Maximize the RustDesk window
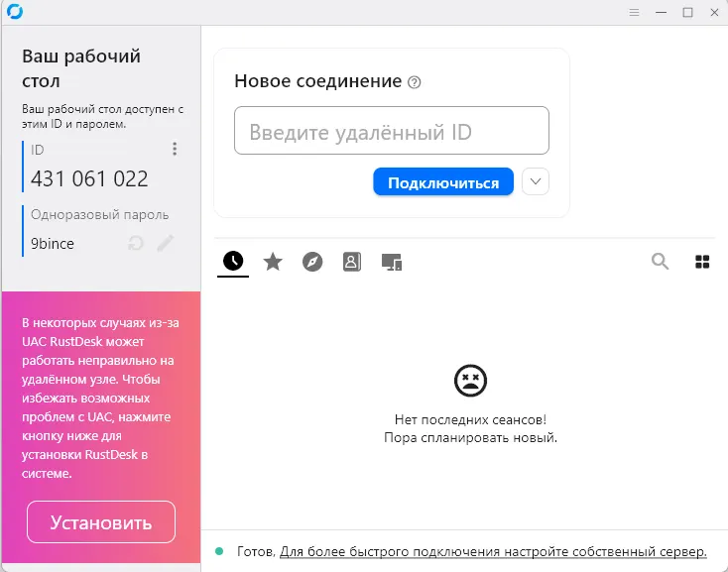 click(687, 12)
